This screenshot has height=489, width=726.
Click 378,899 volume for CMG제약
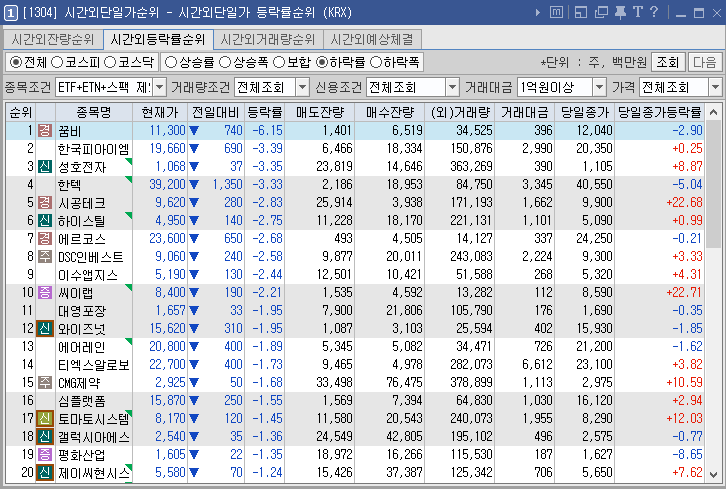[471, 383]
